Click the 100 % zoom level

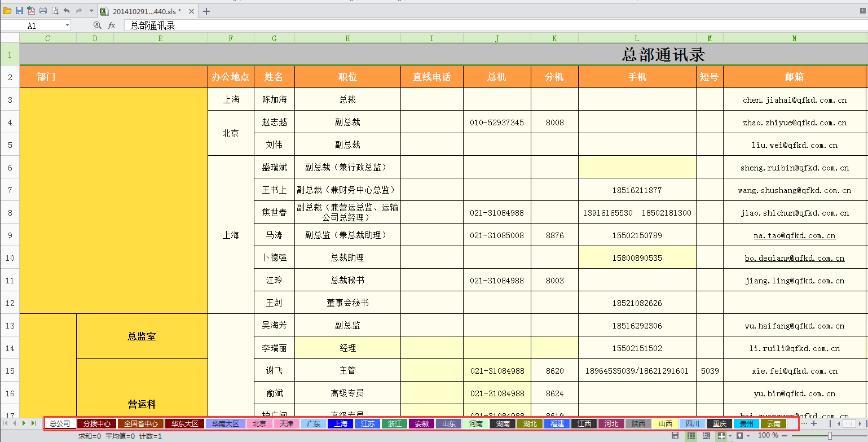coord(768,436)
